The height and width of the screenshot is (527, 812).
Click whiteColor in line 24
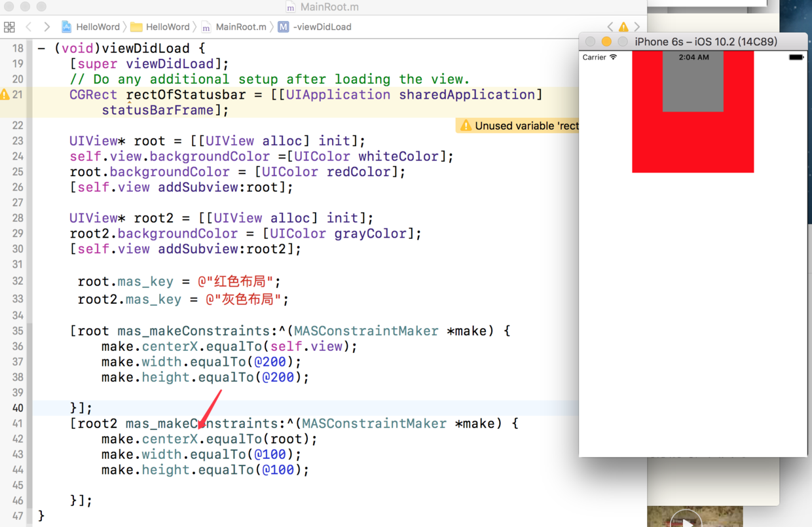[x=397, y=156]
